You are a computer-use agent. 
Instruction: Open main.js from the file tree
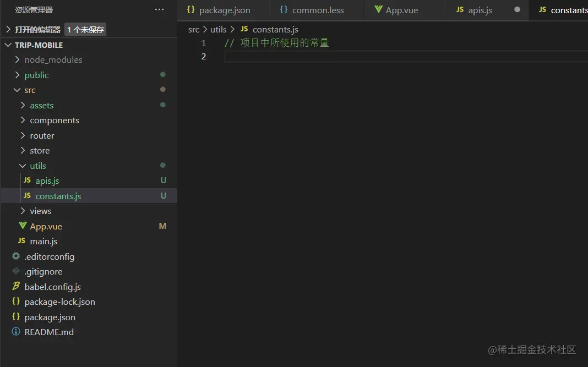(89, 241)
